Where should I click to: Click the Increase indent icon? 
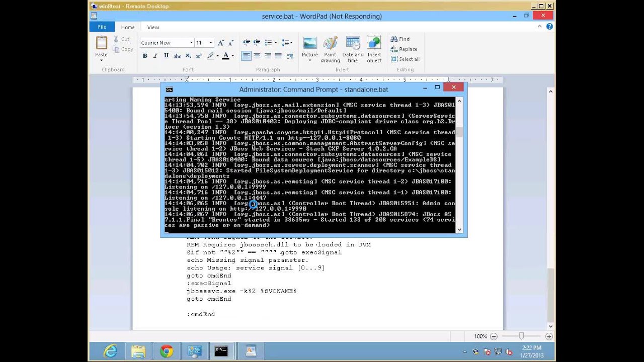click(257, 43)
